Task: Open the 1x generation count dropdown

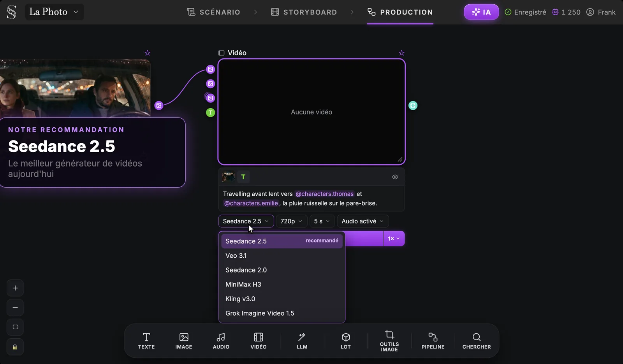Action: pyautogui.click(x=394, y=239)
